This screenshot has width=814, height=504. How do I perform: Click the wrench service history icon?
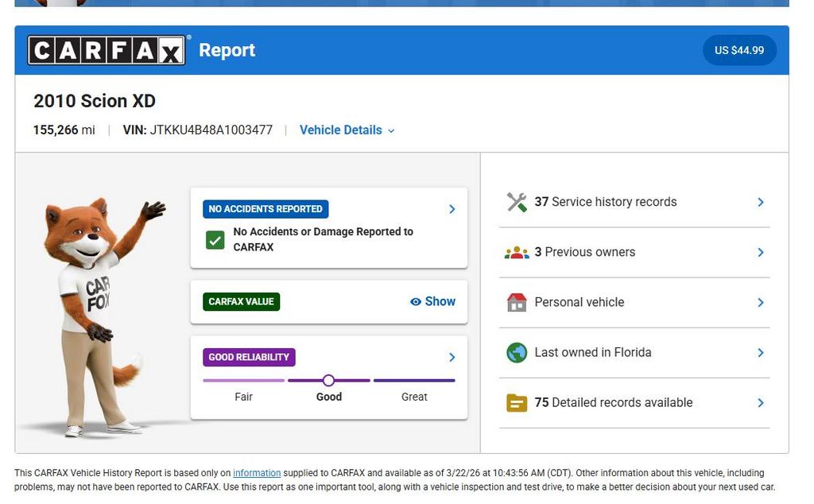pos(517,202)
